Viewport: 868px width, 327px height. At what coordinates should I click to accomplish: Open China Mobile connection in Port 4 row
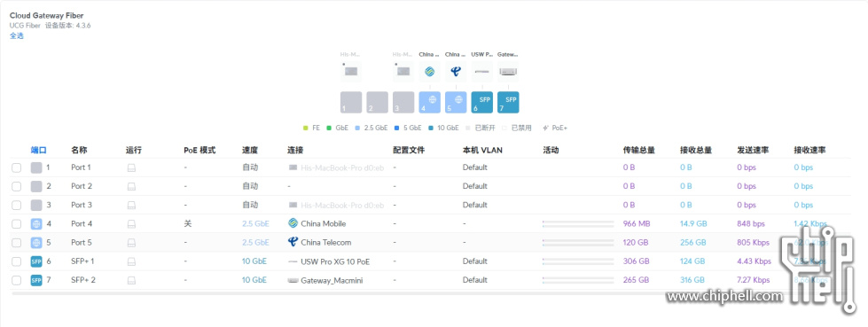point(317,224)
